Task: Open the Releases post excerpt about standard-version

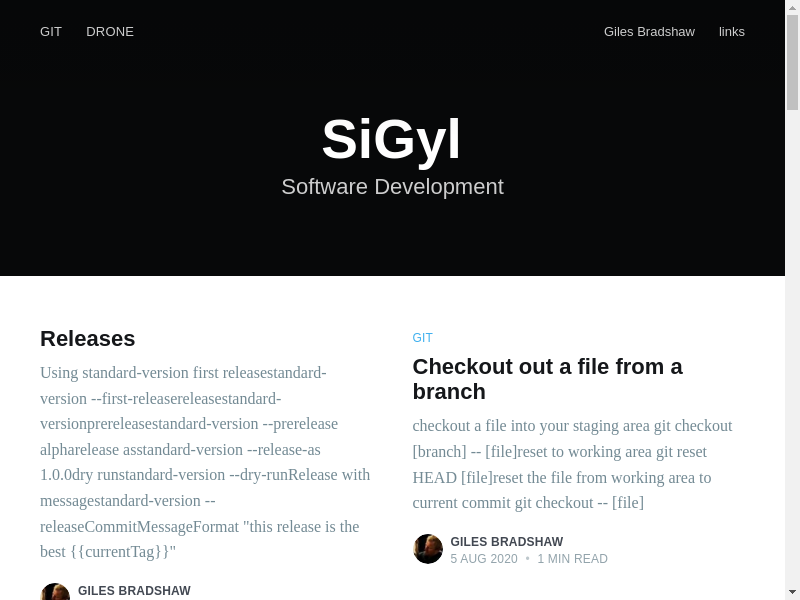Action: 205,461
